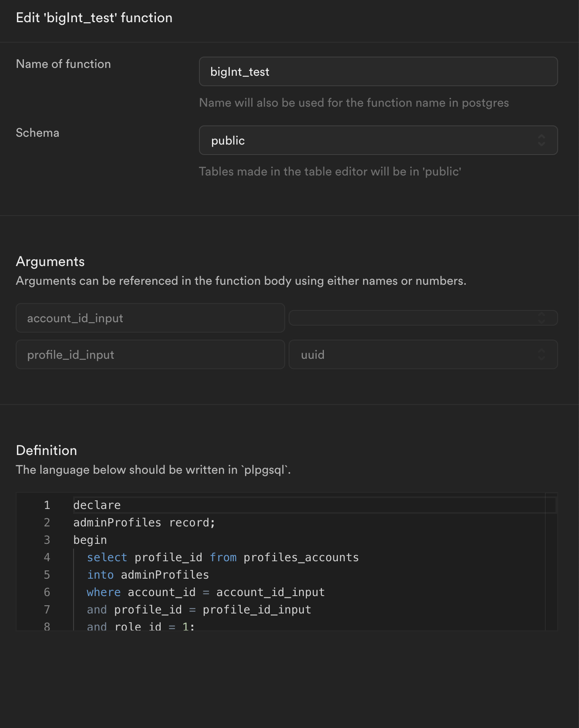Click the code editor scrollbar on the right
This screenshot has height=728, width=579.
coord(550,562)
